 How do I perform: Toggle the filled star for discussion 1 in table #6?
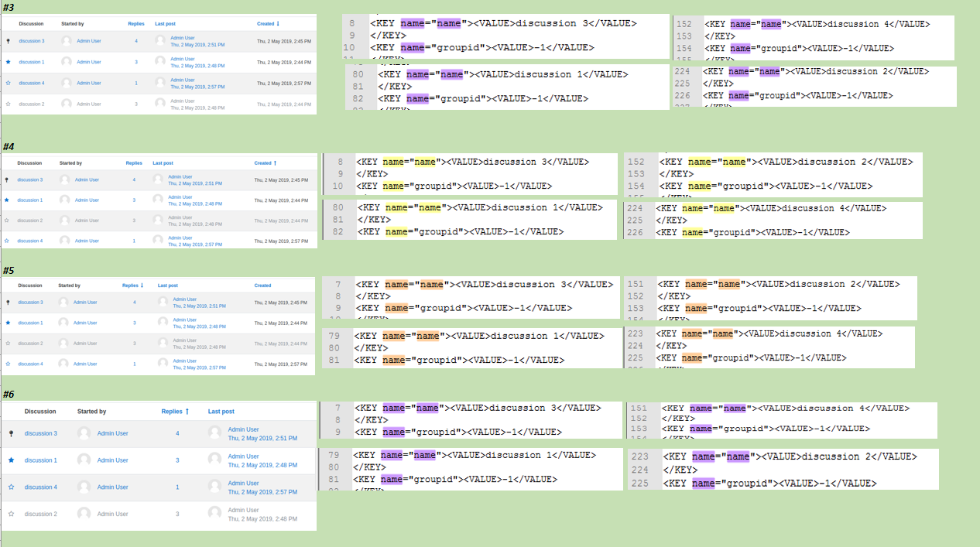[x=11, y=460]
